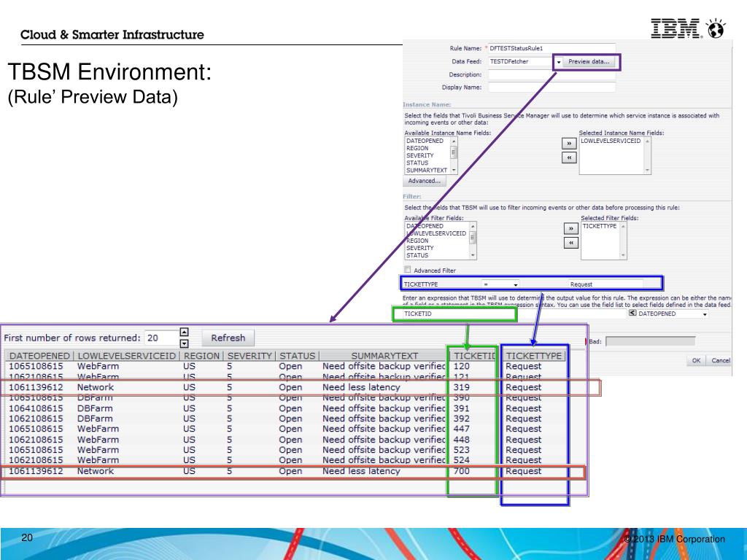The height and width of the screenshot is (560, 747).
Task: Click the DATEOPENED column header
Action: (38, 355)
